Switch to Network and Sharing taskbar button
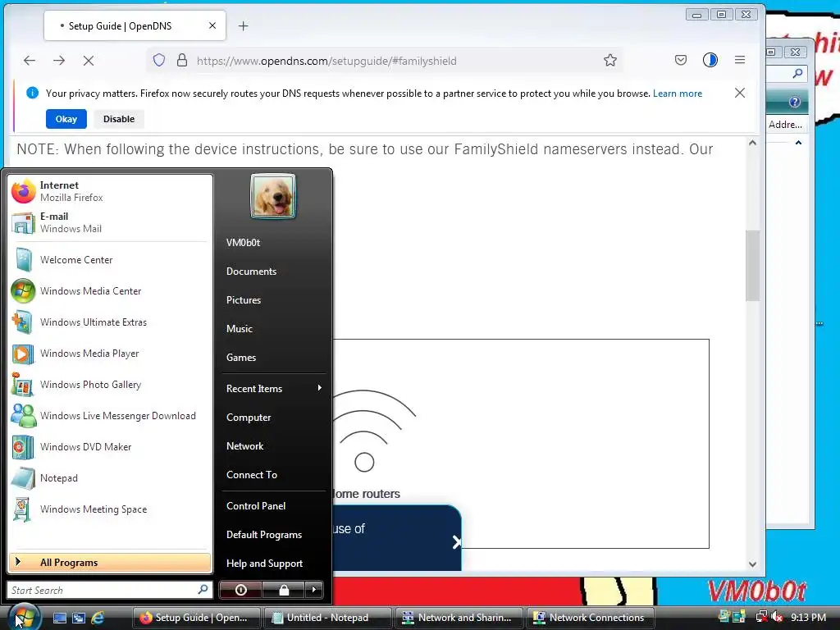840x630 pixels. coord(459,618)
